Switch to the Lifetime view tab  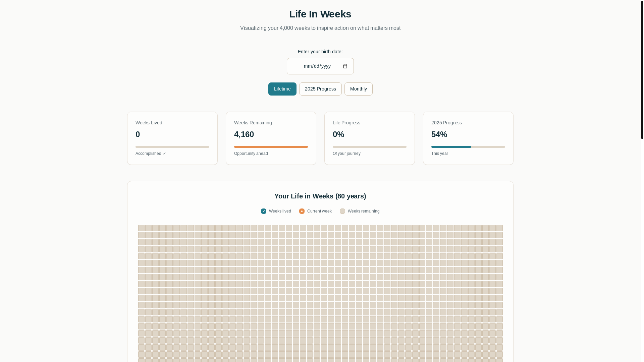click(282, 89)
